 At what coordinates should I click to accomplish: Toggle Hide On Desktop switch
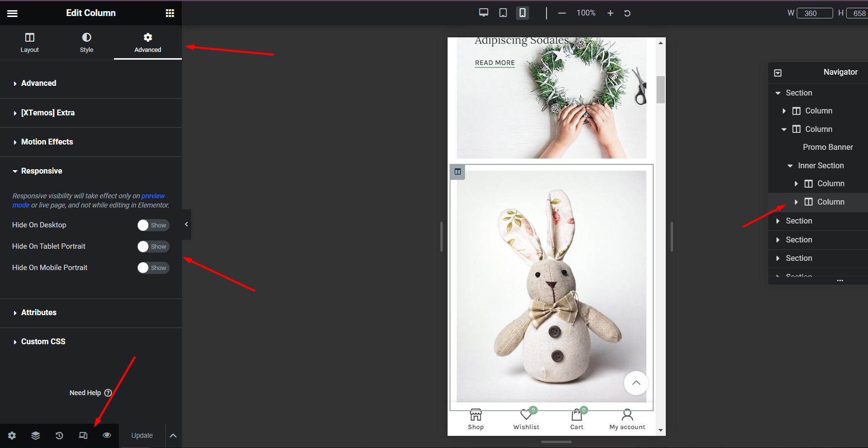tap(153, 225)
